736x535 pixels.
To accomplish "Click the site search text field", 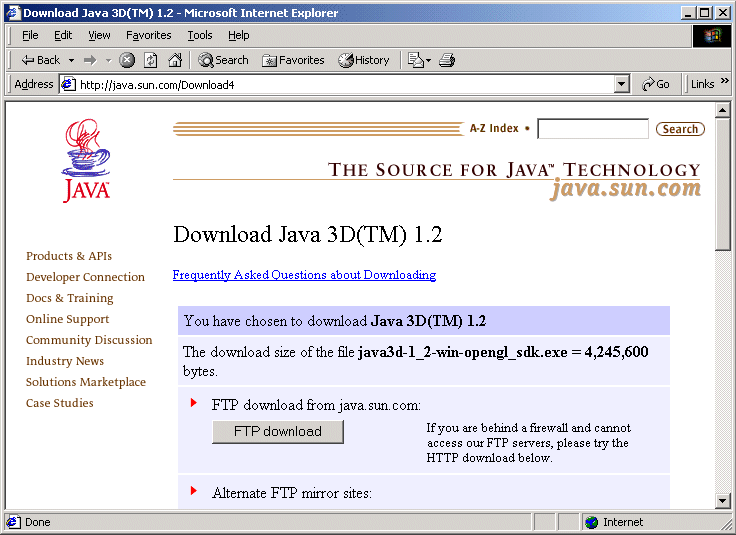I will pos(593,129).
